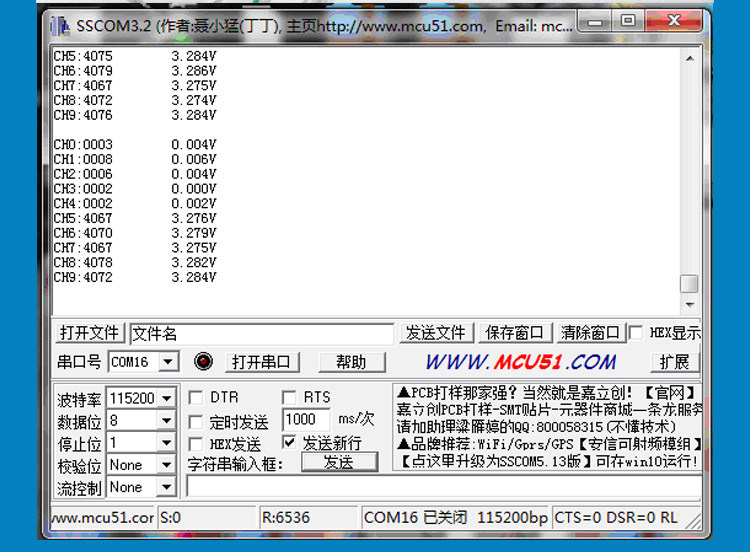Open the 校验位 parity dropdown
This screenshot has height=552, width=750.
pos(166,465)
